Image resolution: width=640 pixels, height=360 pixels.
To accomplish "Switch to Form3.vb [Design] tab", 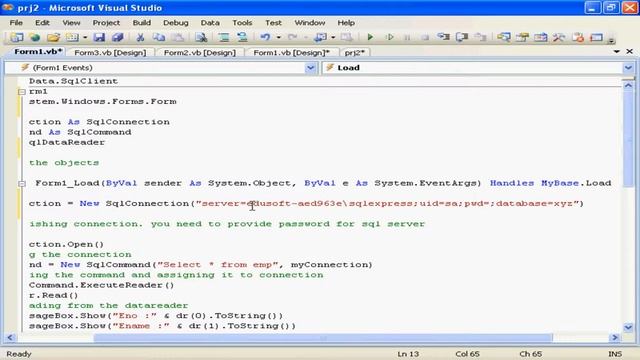I will (110, 53).
